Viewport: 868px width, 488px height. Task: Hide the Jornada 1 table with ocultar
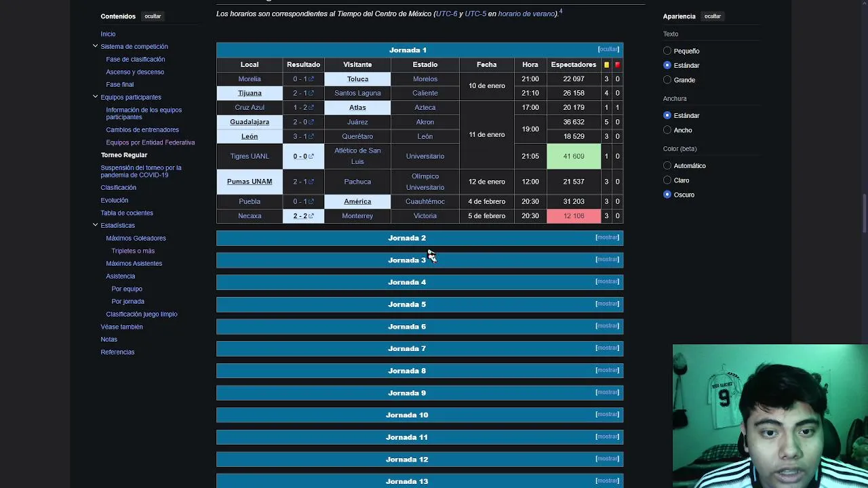point(608,49)
